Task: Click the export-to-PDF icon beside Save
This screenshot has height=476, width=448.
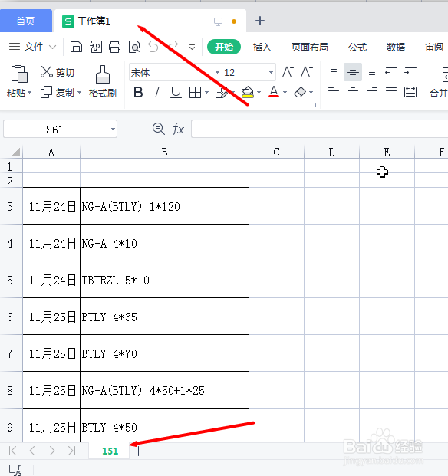Action: [96, 47]
